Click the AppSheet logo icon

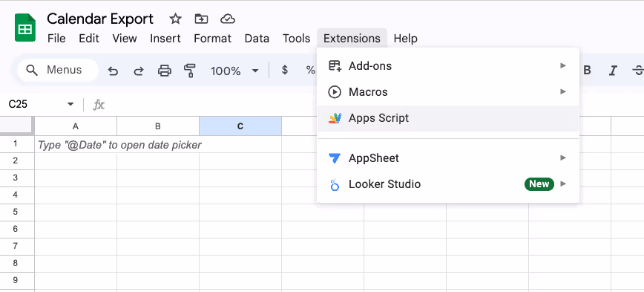(x=335, y=158)
